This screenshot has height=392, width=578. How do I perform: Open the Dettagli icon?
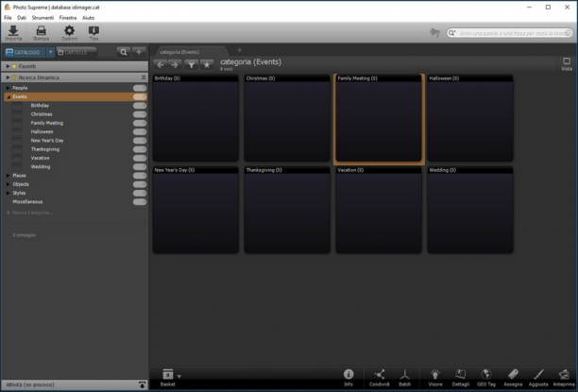(x=460, y=374)
